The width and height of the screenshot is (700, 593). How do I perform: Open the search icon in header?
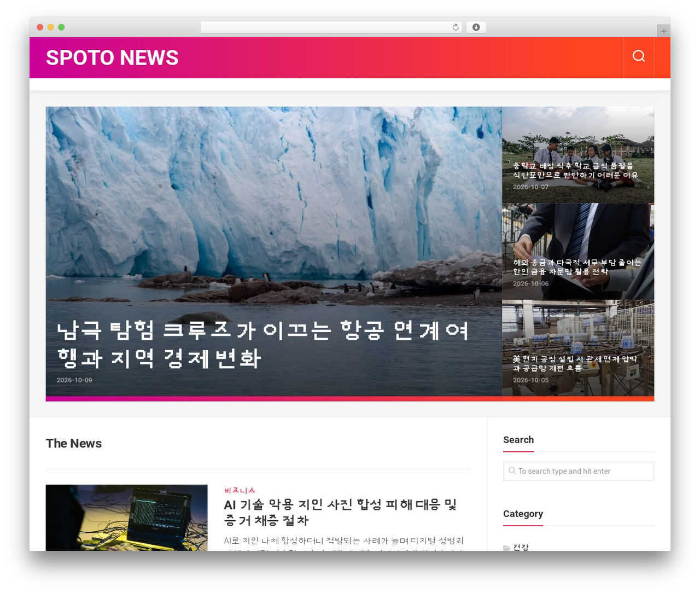click(x=639, y=56)
